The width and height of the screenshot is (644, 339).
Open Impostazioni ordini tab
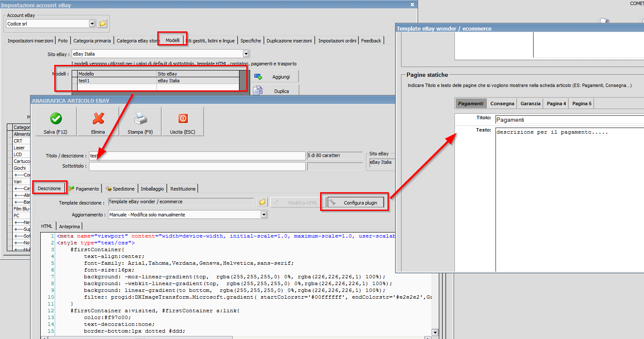pyautogui.click(x=337, y=41)
